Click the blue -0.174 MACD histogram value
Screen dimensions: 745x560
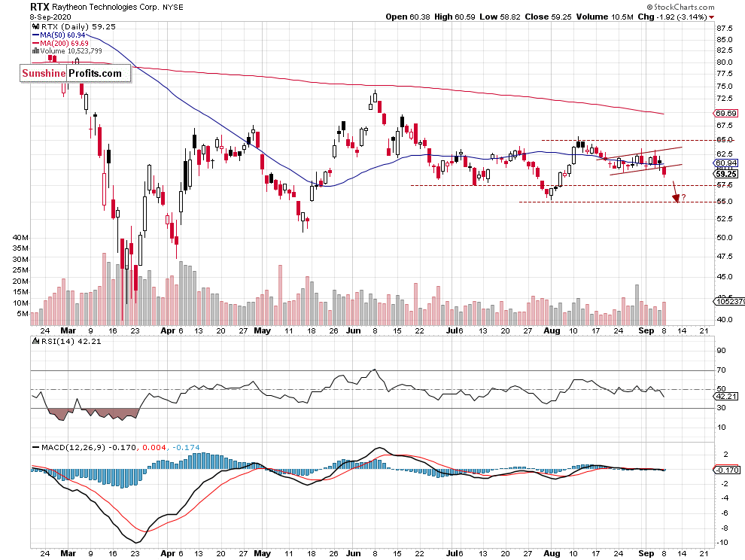click(186, 447)
